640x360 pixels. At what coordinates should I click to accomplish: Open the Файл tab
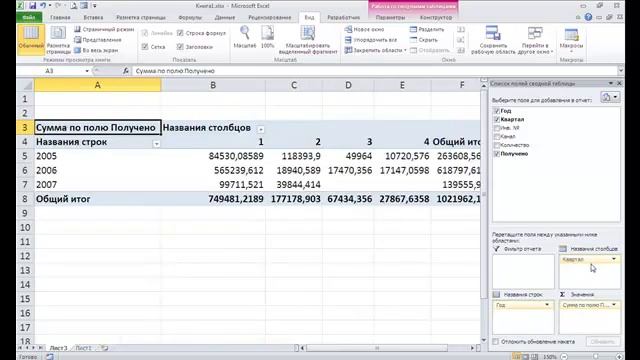pyautogui.click(x=29, y=18)
